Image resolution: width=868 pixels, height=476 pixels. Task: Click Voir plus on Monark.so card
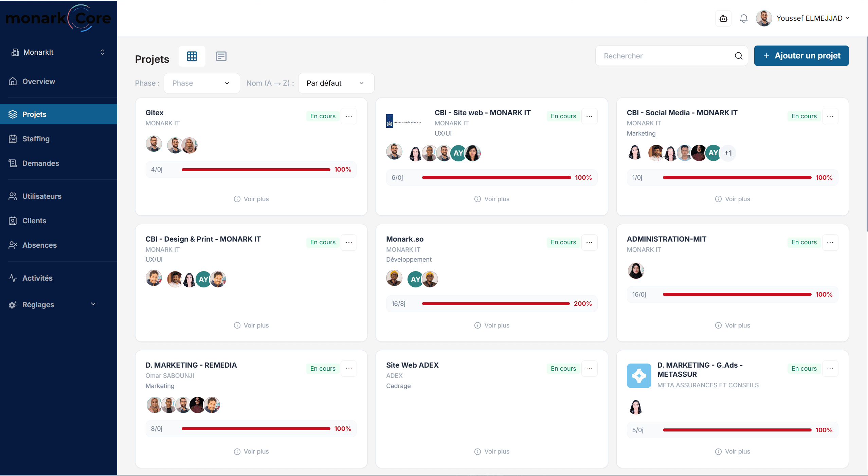coord(492,325)
